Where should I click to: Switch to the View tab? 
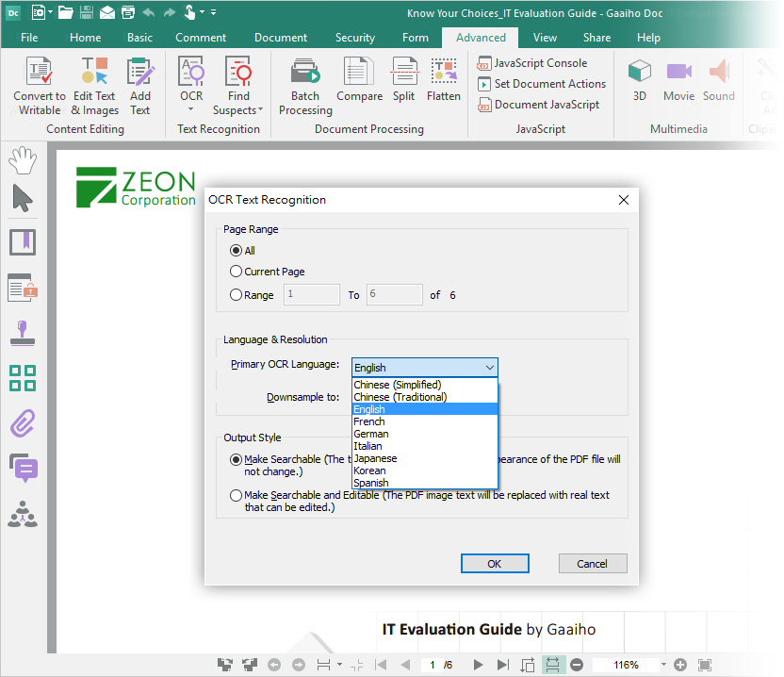[545, 38]
